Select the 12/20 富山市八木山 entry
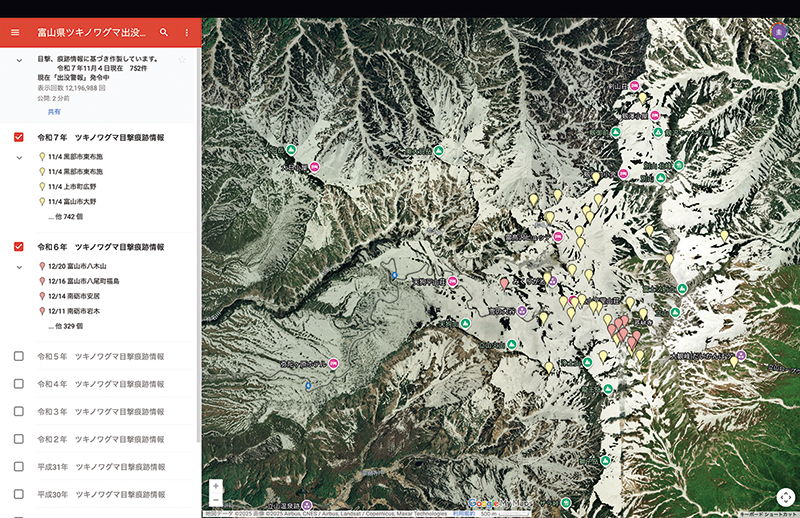Viewport: 800px width, 518px height. 78,267
